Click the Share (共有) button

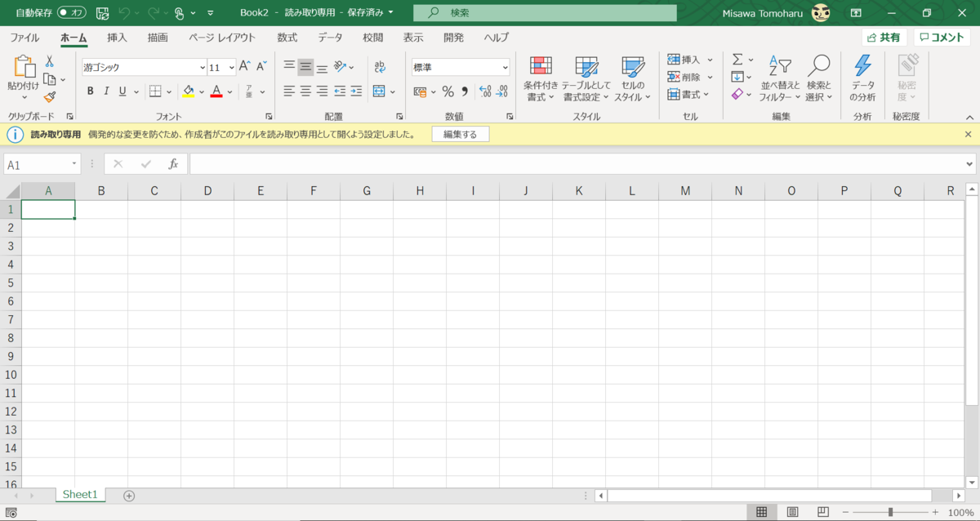pos(884,38)
